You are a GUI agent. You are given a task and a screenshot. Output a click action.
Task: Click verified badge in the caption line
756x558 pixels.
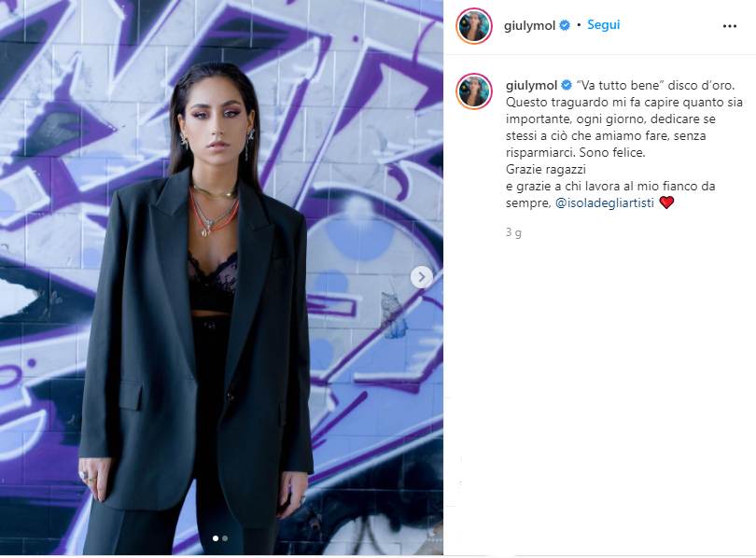pos(567,86)
